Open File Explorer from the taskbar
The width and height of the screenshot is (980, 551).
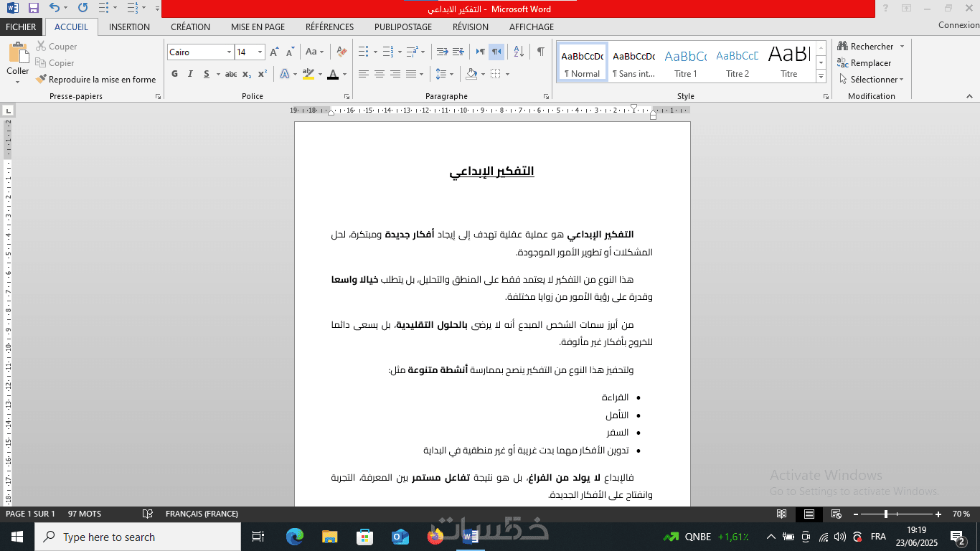pos(329,537)
